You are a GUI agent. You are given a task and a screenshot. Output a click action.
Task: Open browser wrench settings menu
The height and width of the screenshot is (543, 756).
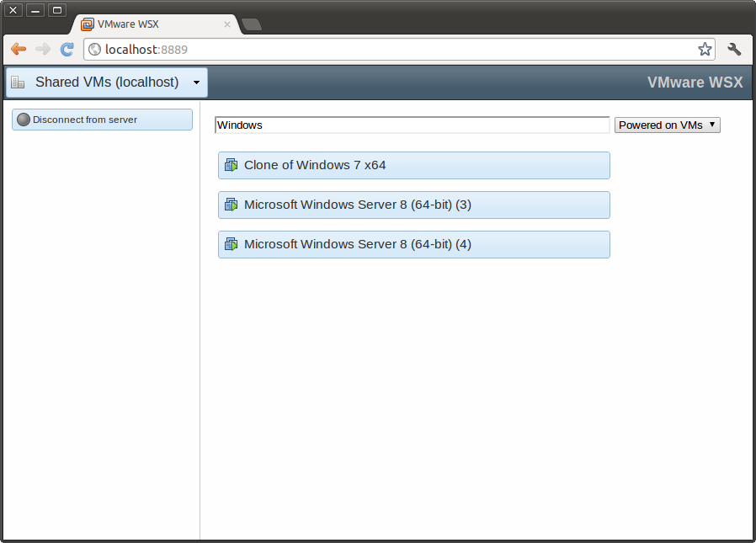[x=734, y=49]
